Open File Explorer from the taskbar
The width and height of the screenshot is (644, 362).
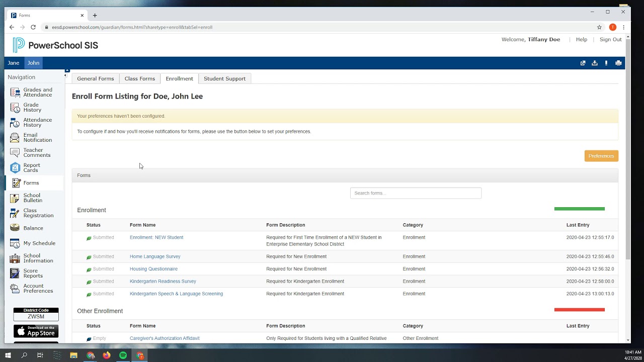tap(73, 355)
